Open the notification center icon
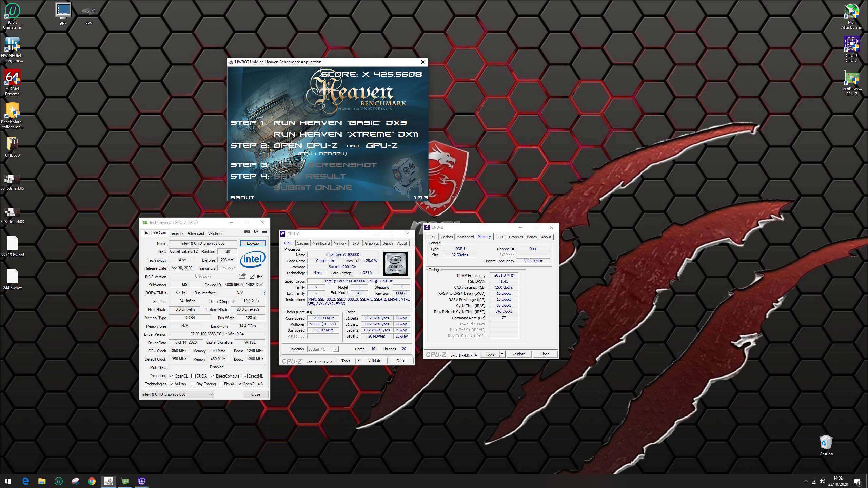Screen dimensions: 868x488 pos(857,481)
